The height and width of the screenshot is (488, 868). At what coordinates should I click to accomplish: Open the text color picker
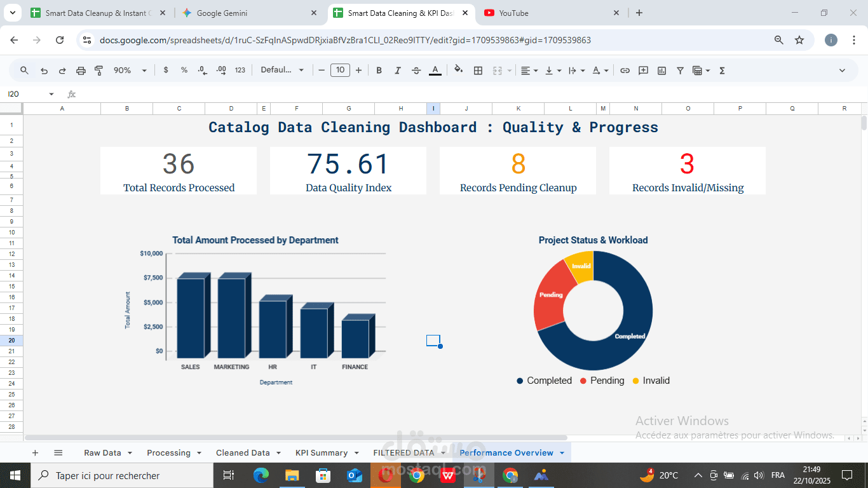(435, 71)
